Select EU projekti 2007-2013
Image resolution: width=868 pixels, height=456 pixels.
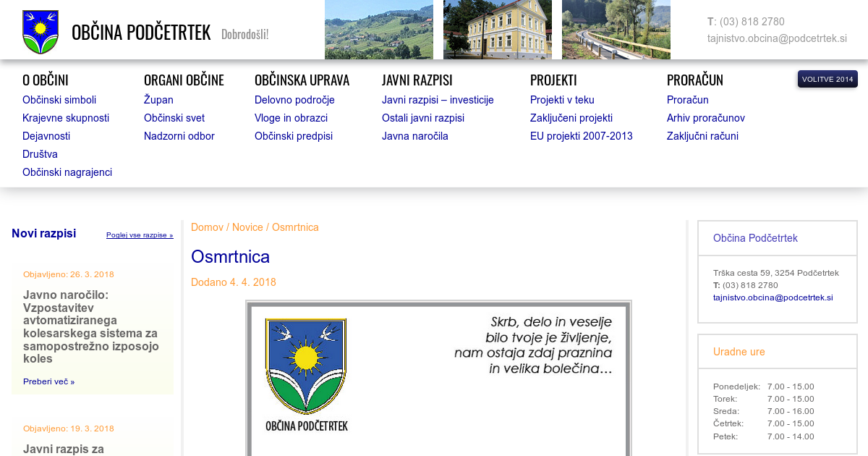581,136
